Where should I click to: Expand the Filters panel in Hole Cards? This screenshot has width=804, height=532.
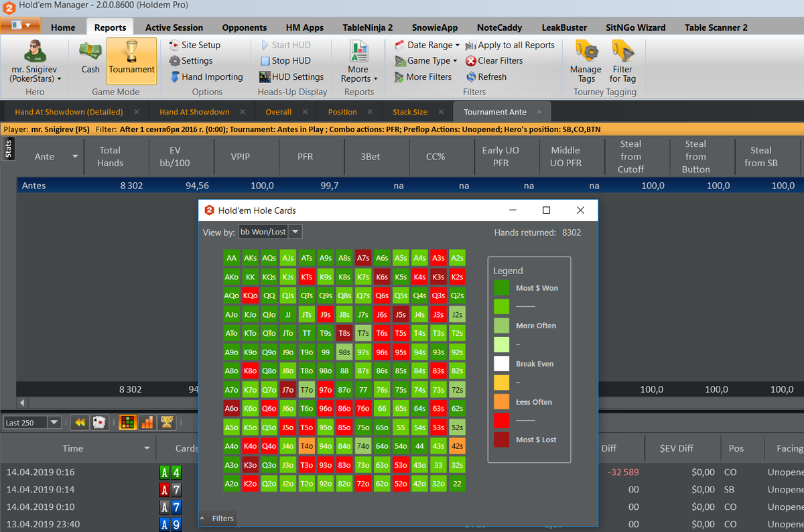point(217,518)
